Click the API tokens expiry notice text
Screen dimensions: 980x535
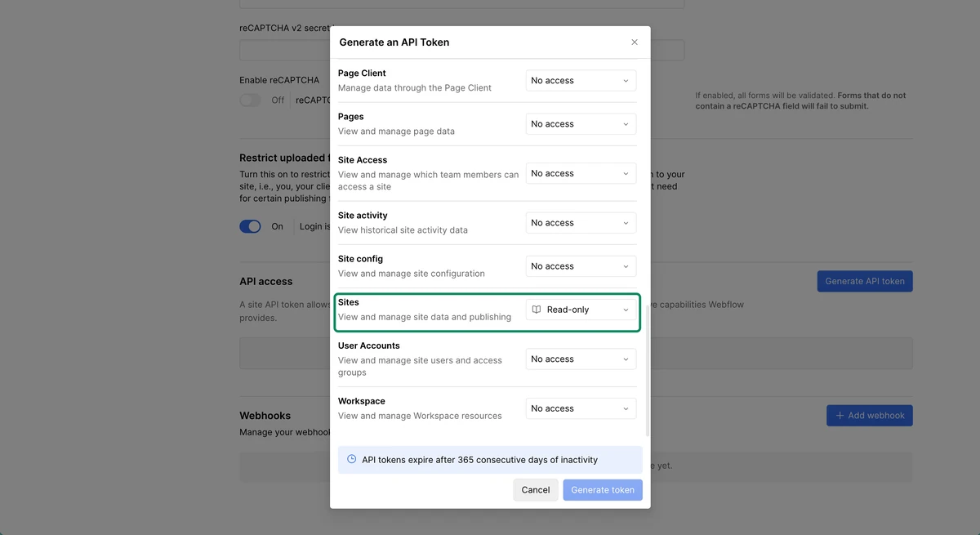(x=480, y=460)
